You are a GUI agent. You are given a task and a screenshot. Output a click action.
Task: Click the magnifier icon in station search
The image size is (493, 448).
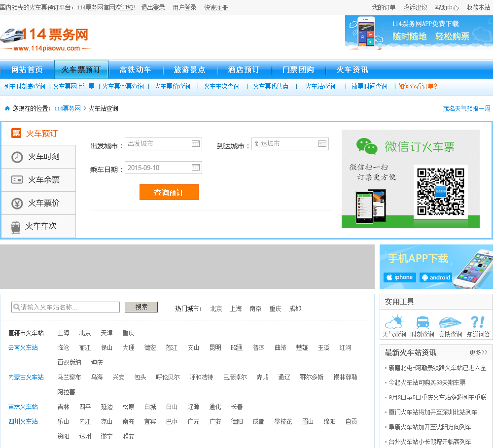[x=16, y=307]
